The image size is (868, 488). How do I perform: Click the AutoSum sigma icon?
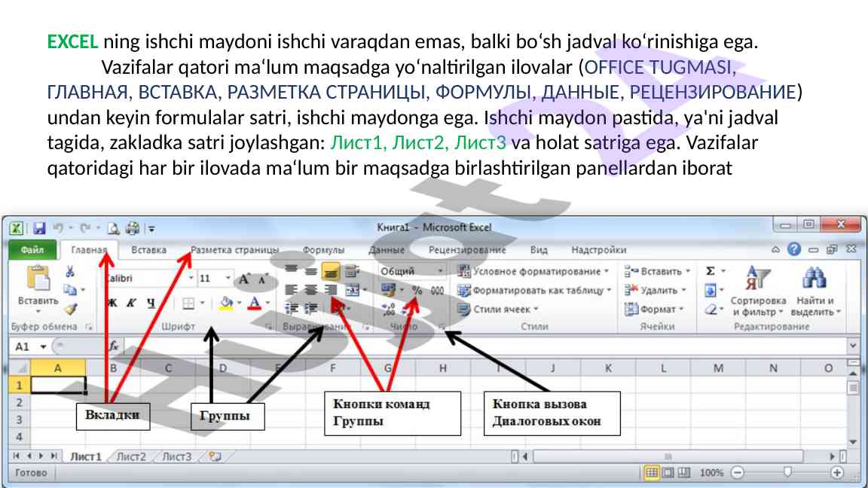pyautogui.click(x=711, y=271)
